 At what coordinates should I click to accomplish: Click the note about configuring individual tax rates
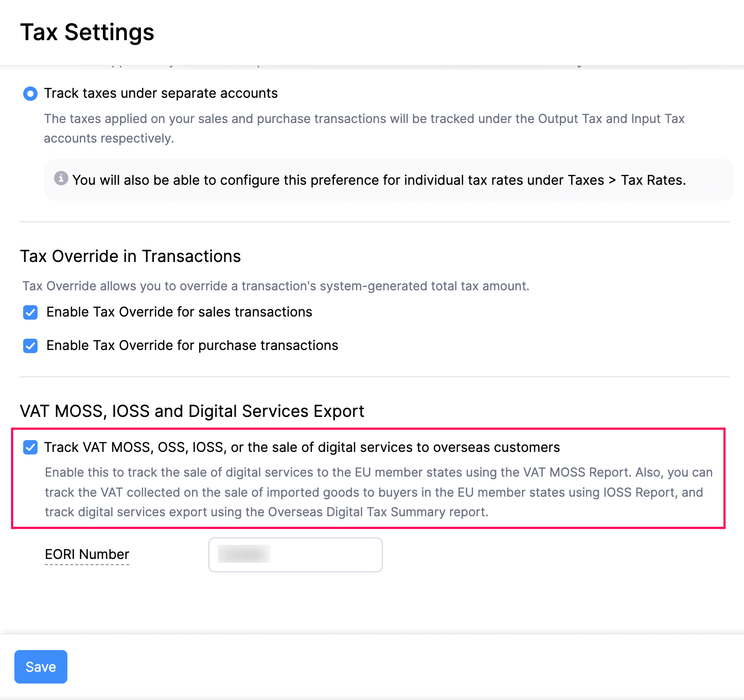click(x=379, y=180)
